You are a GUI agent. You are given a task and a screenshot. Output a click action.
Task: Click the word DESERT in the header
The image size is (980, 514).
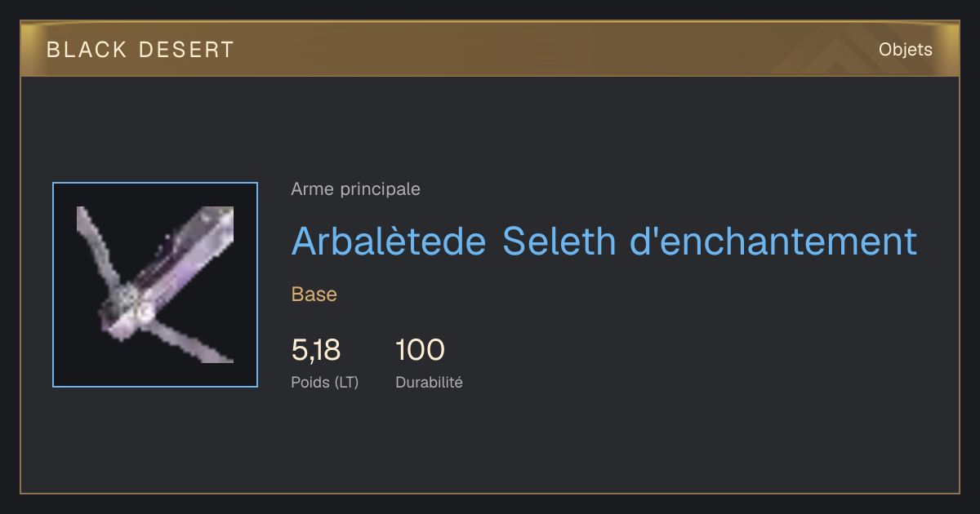[x=187, y=50]
